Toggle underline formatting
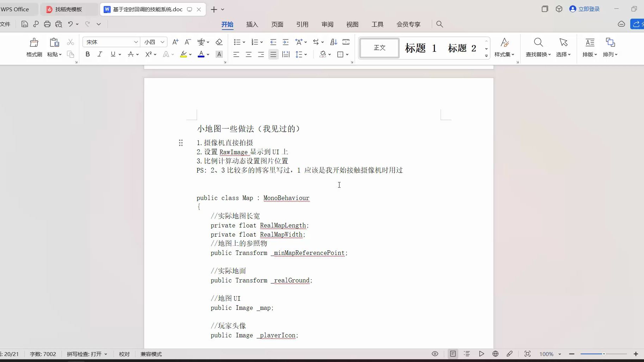The height and width of the screenshot is (362, 644). click(112, 54)
